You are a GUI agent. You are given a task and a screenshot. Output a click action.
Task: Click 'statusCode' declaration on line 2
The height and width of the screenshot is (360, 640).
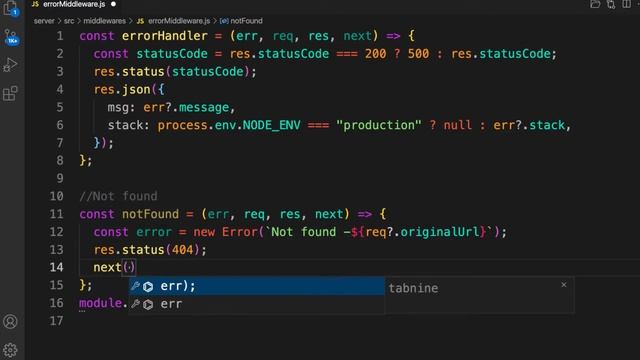click(x=172, y=54)
